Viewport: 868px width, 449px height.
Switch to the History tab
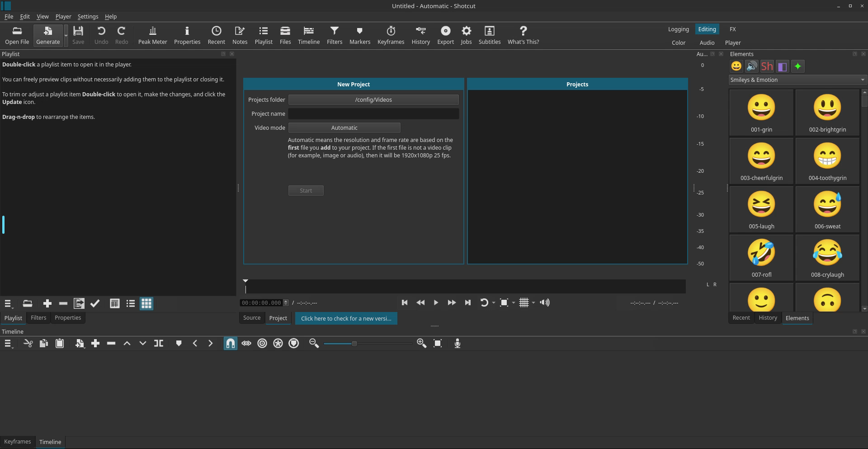tap(768, 318)
